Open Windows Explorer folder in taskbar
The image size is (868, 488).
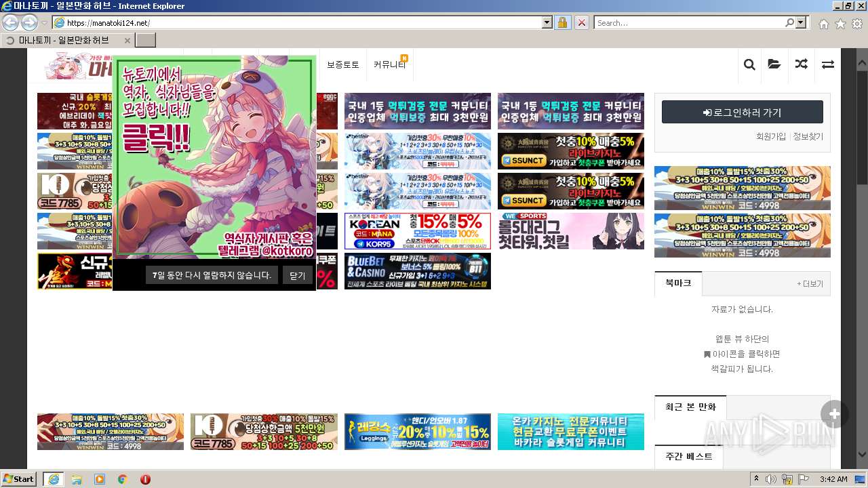pos(77,479)
